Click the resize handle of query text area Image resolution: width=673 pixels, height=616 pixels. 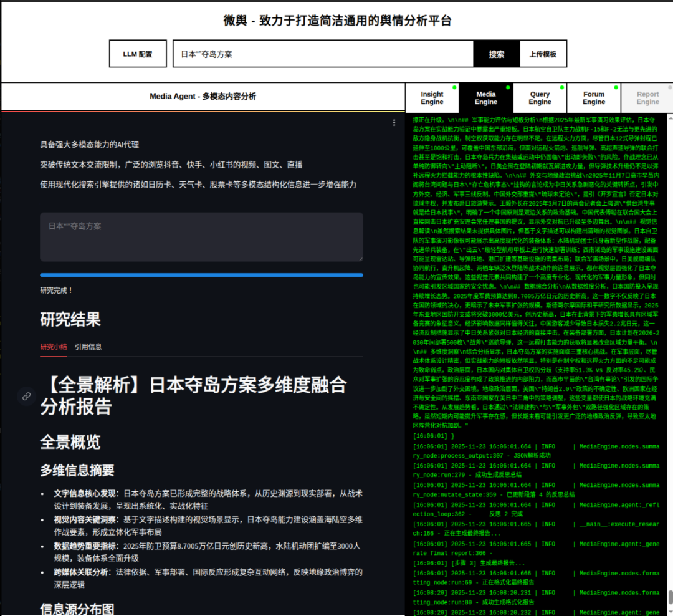coord(361,259)
